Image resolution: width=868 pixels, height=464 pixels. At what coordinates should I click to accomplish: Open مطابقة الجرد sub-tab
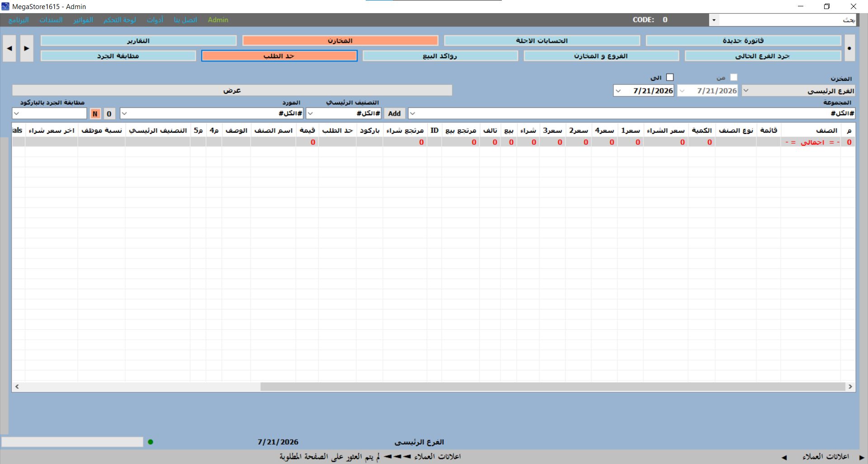(x=118, y=56)
